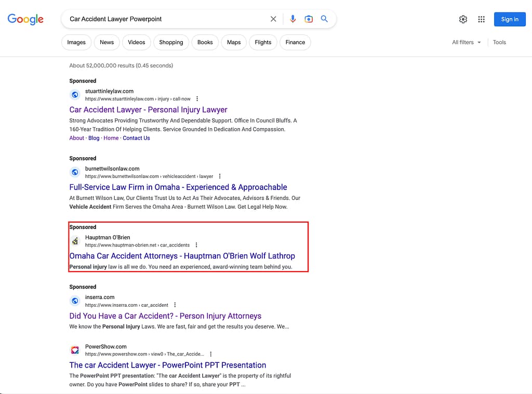
Task: Click in the search input field
Action: tap(166, 19)
